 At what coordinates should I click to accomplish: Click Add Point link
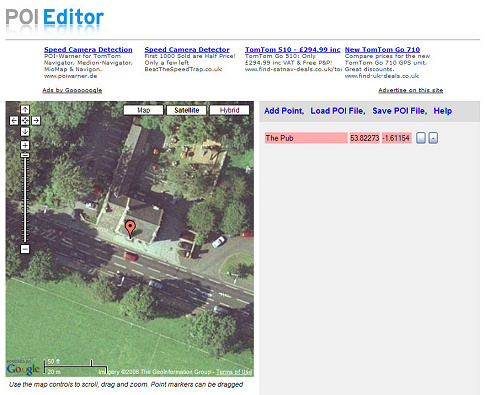(284, 111)
